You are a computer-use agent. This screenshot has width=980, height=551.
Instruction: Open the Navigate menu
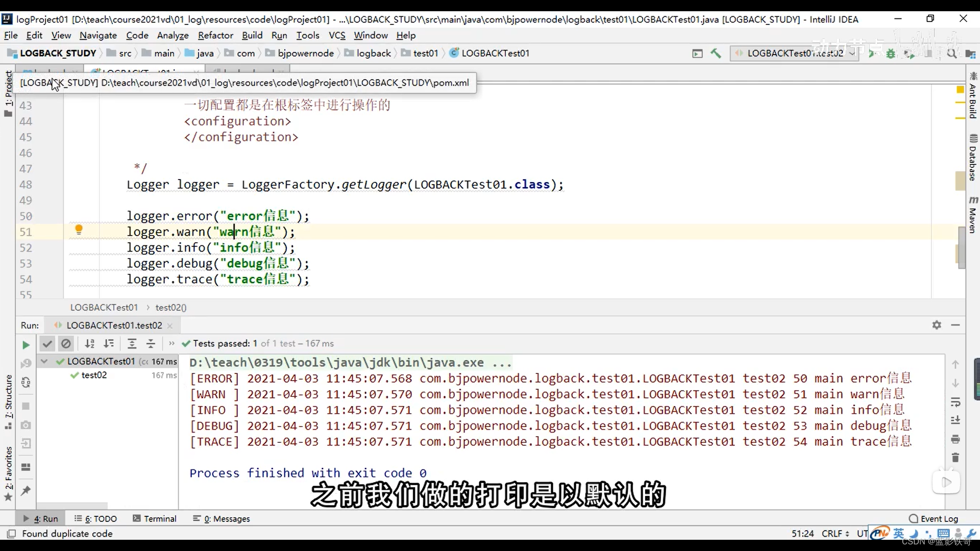point(98,35)
